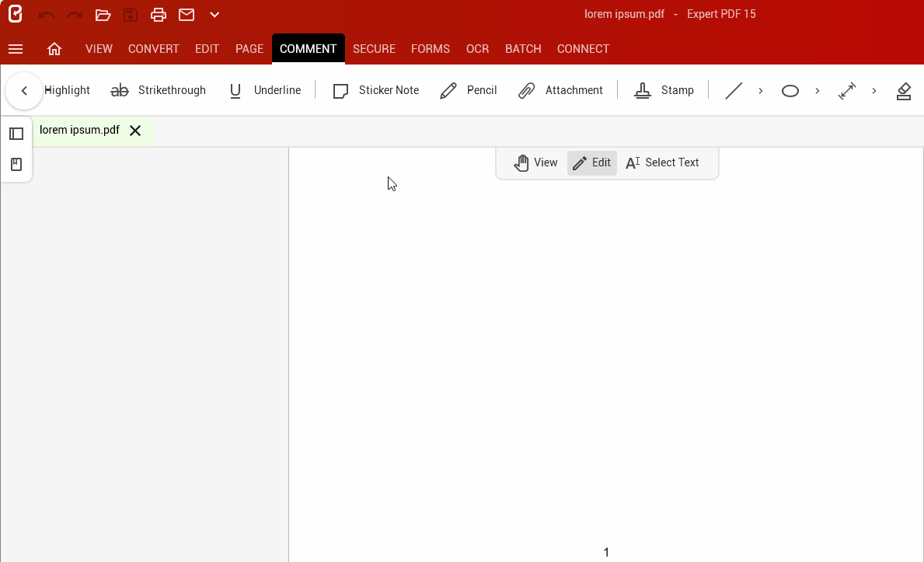Click the Expert PDF logo icon

tap(16, 14)
